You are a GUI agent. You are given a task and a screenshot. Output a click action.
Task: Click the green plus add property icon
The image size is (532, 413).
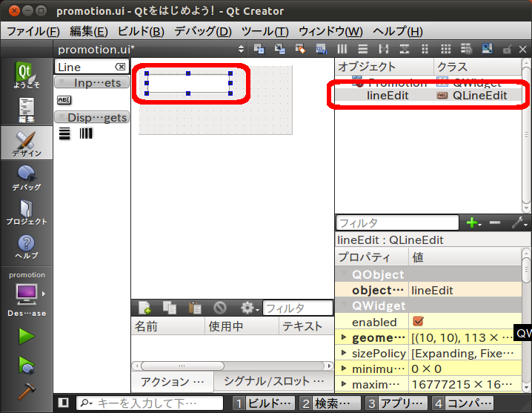point(471,222)
